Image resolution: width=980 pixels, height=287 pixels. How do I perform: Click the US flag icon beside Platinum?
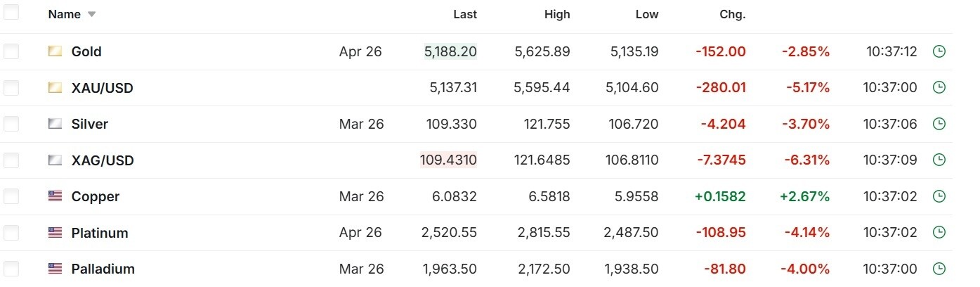55,233
